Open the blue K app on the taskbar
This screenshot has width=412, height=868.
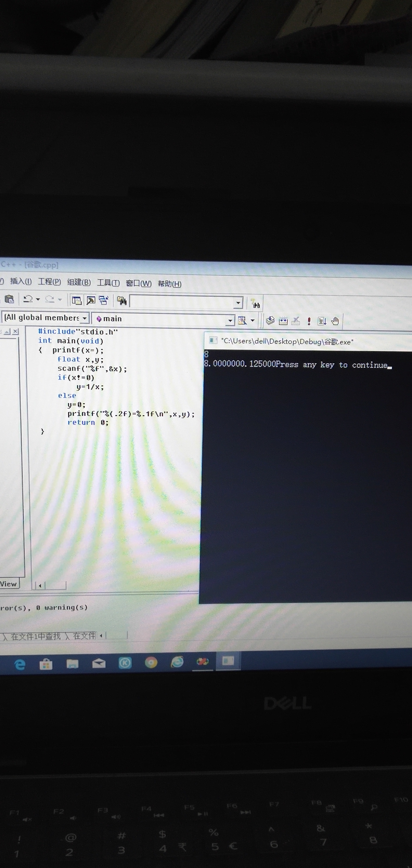tap(125, 663)
